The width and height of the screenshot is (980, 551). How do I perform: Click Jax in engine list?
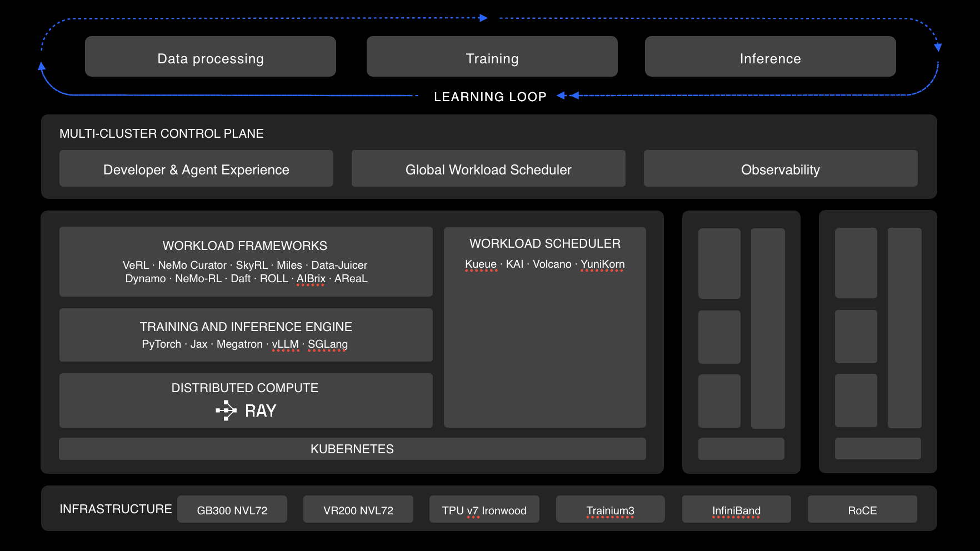click(199, 344)
